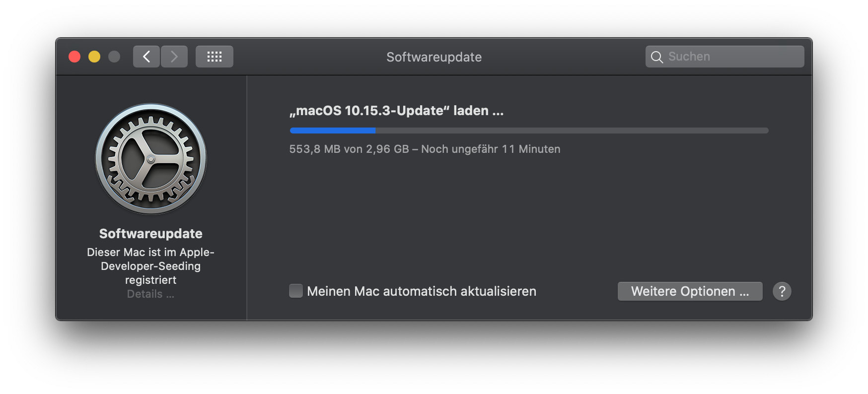The height and width of the screenshot is (394, 868).
Task: Click the gray unfilled part of progress bar
Action: click(571, 131)
